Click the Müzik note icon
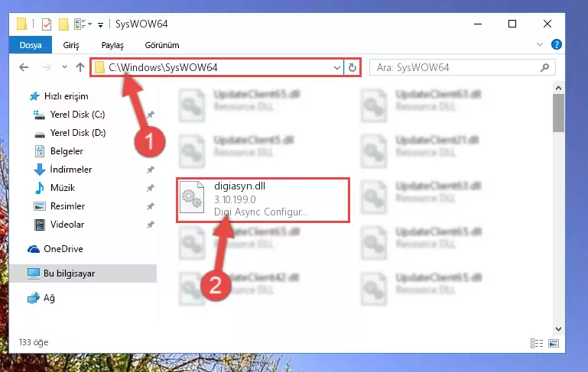 pyautogui.click(x=39, y=188)
